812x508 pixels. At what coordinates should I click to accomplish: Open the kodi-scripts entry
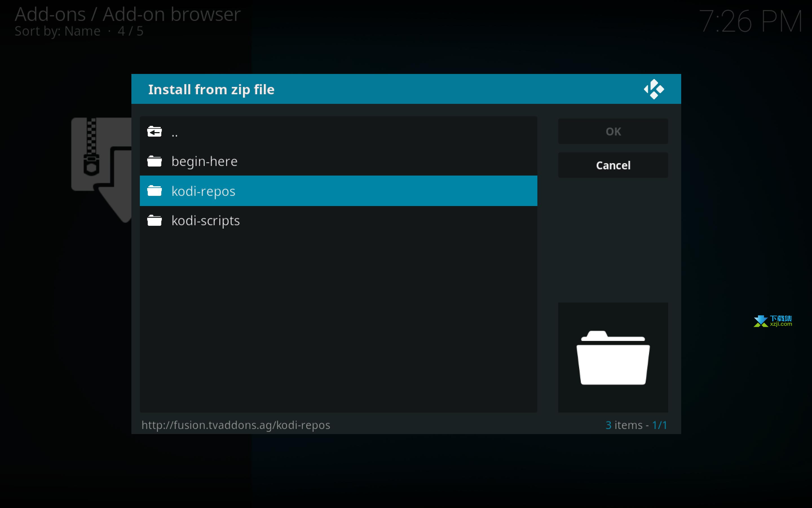point(338,220)
